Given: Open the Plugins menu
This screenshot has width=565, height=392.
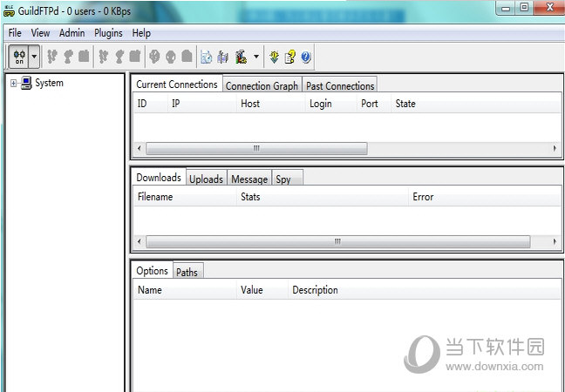Looking at the screenshot, I should point(108,33).
